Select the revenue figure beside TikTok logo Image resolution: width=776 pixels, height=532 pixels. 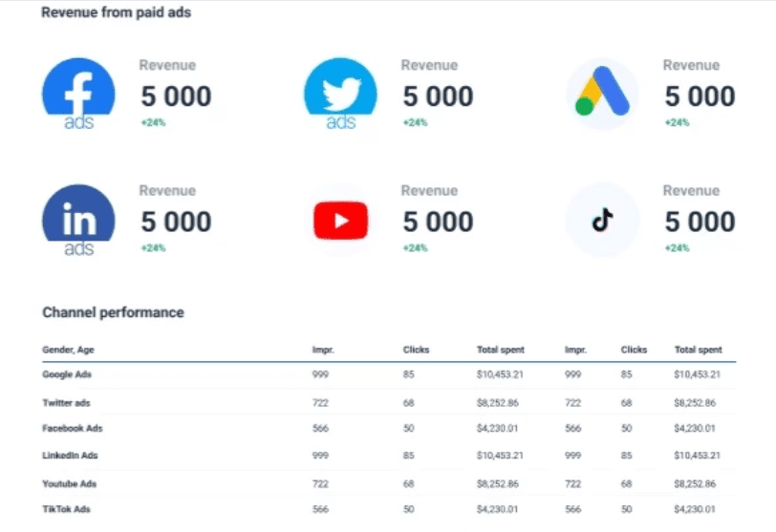tap(700, 222)
